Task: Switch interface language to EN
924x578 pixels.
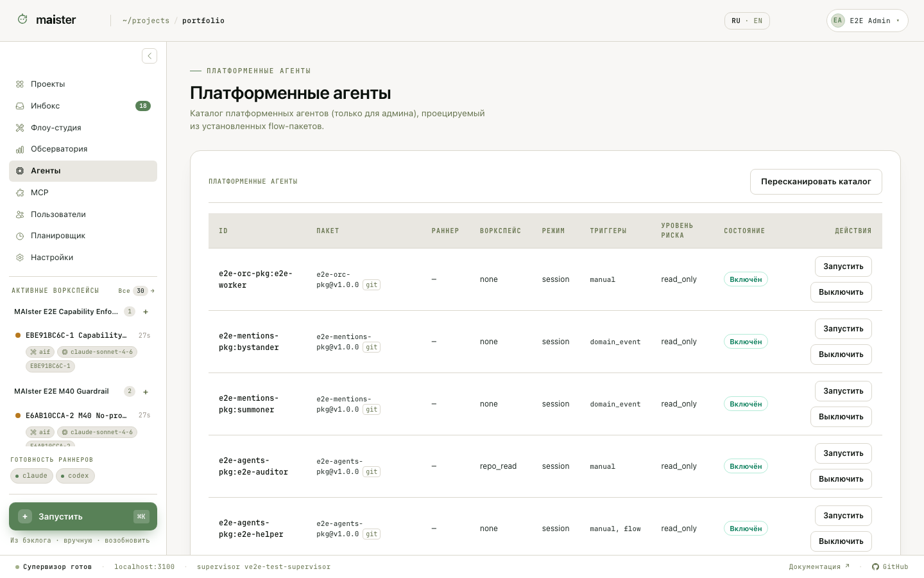Action: coord(758,21)
